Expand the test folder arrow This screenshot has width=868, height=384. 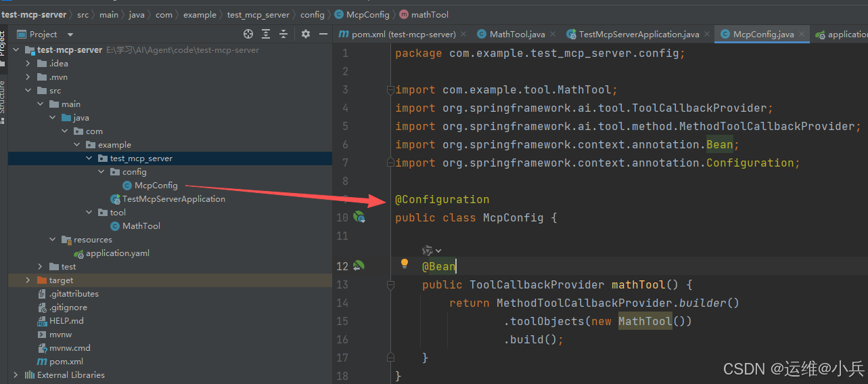pos(40,267)
